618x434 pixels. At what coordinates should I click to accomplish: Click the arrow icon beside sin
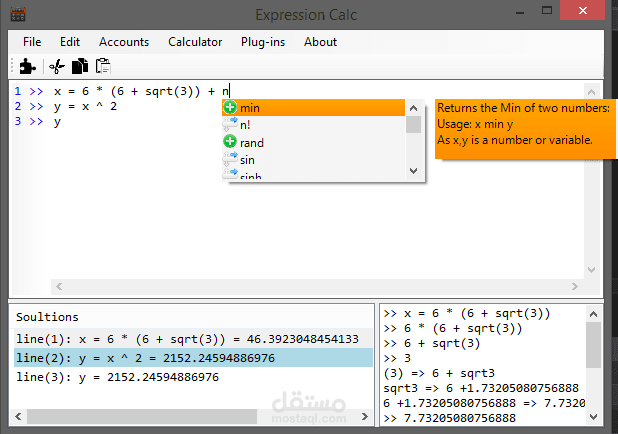(x=230, y=159)
